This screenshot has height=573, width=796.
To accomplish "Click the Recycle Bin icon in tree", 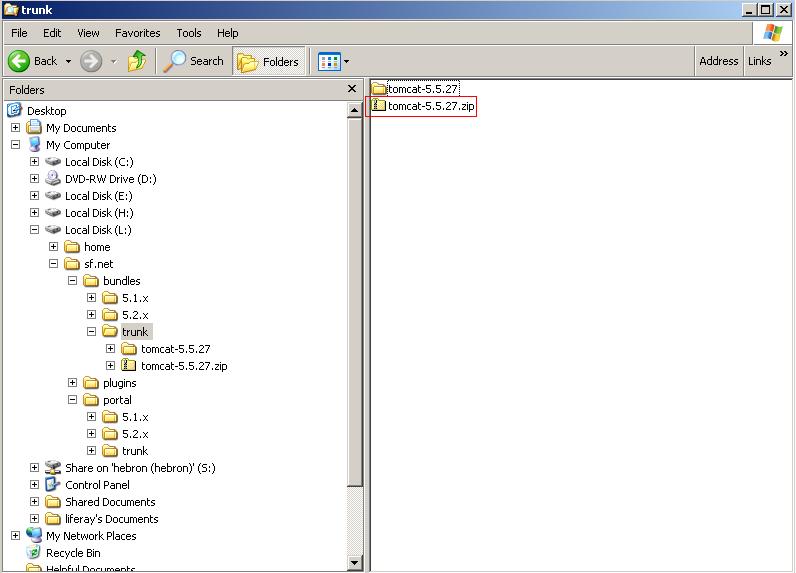I will pos(34,553).
